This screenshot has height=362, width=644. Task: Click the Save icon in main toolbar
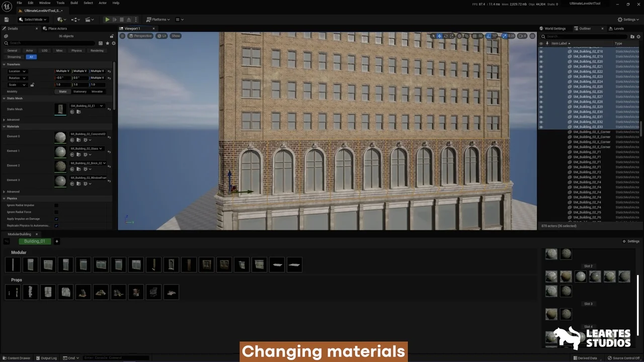7,20
